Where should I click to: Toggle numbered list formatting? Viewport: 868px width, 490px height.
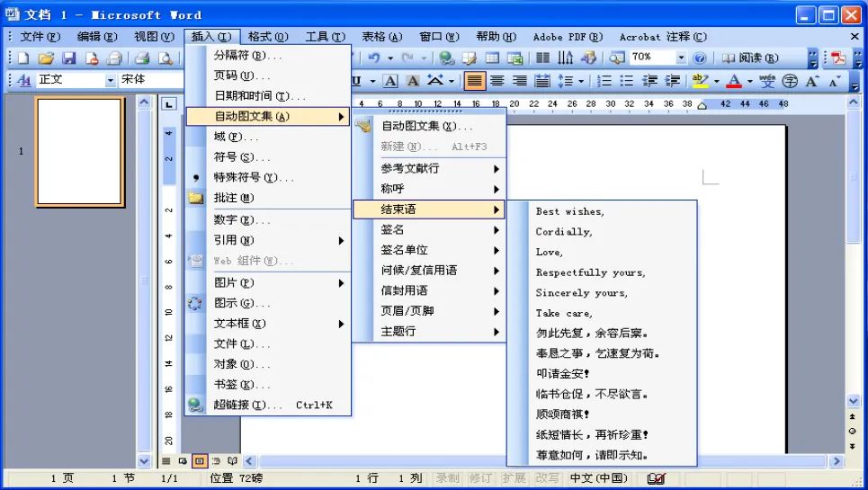(604, 81)
